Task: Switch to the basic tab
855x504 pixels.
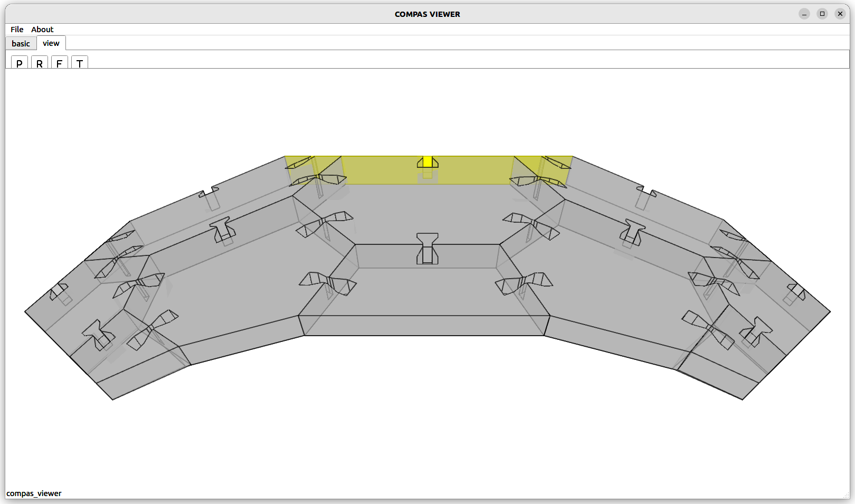Action: tap(21, 43)
